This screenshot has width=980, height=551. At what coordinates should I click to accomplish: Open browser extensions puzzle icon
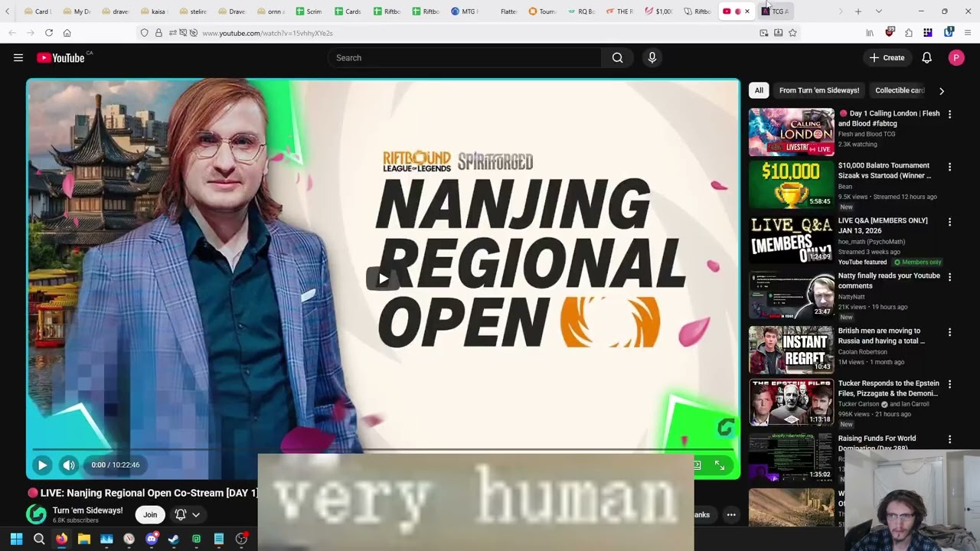click(x=908, y=33)
